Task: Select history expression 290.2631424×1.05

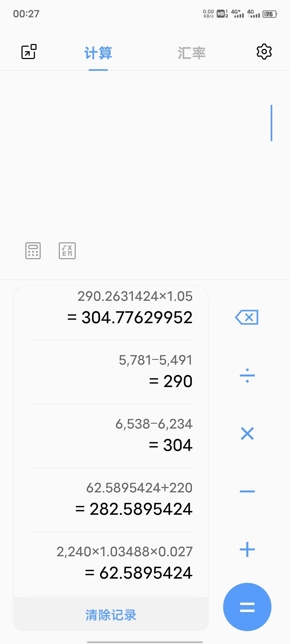Action: click(x=135, y=296)
